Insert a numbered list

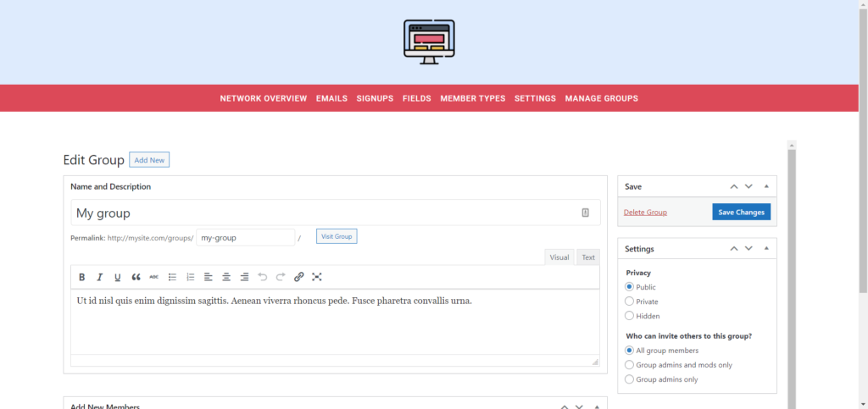(191, 277)
